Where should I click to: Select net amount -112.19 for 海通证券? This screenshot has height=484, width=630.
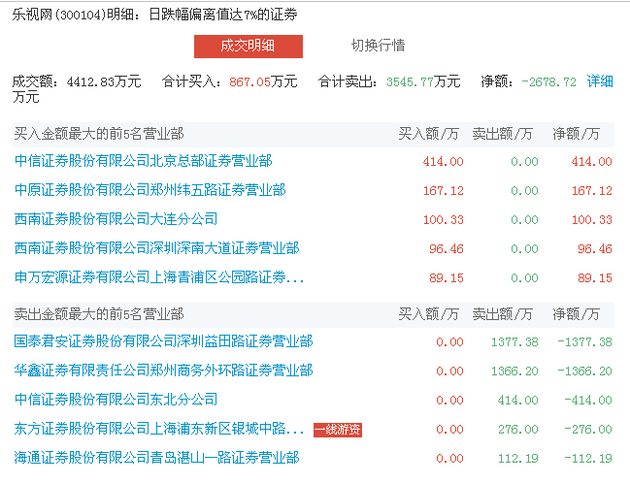pyautogui.click(x=588, y=458)
